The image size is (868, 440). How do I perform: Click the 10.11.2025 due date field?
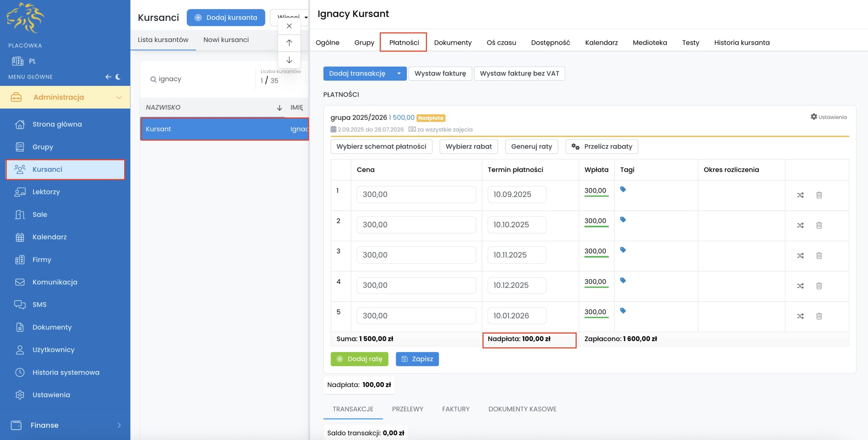(516, 255)
